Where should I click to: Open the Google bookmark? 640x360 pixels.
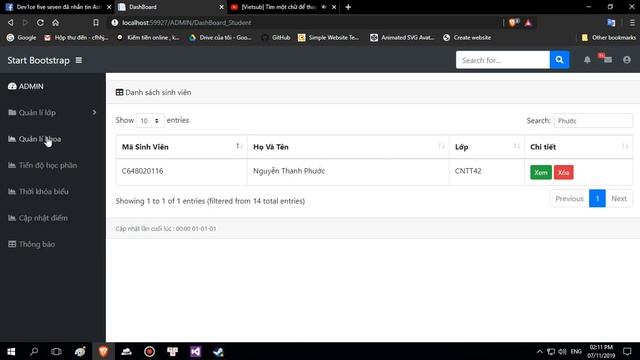point(22,38)
